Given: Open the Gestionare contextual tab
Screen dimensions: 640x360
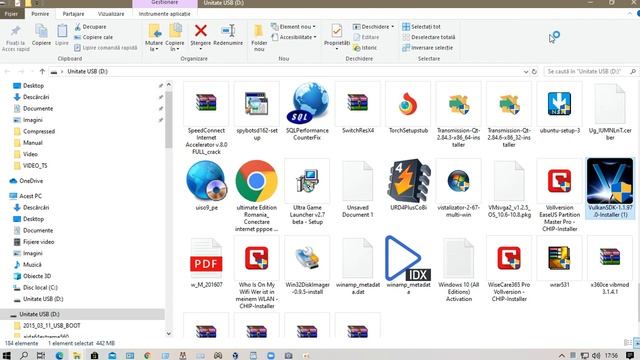Looking at the screenshot, I should (x=164, y=3).
